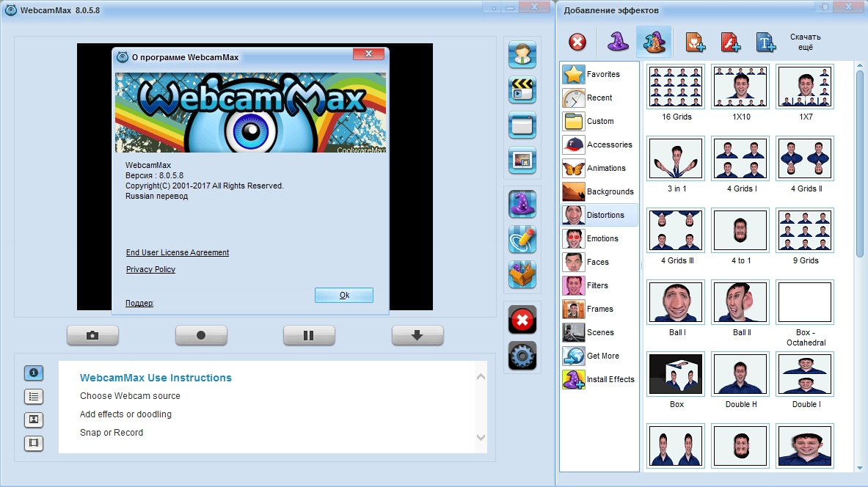Open the effects box package icon
Image resolution: width=868 pixels, height=487 pixels.
[522, 274]
